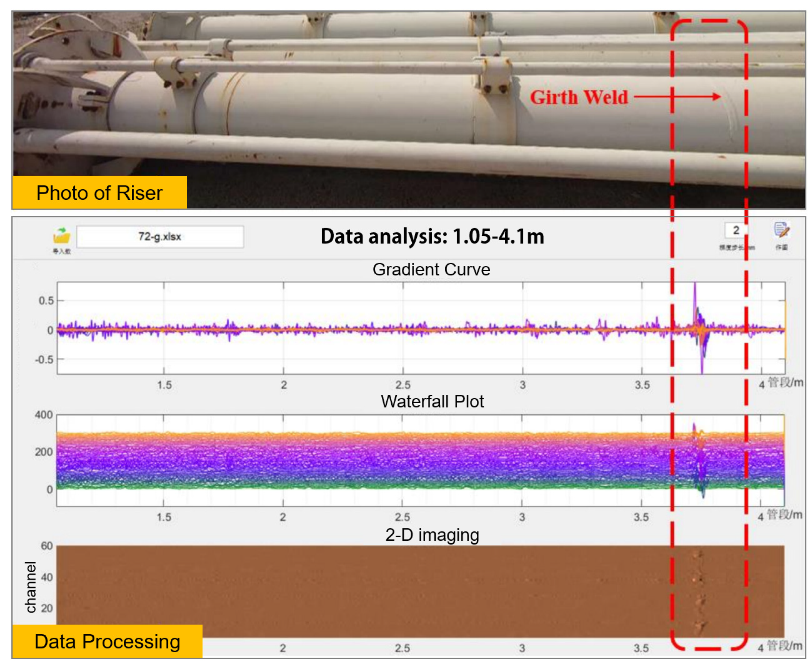Click the Waterfall Plot title
The width and height of the screenshot is (812, 667).
point(432,402)
